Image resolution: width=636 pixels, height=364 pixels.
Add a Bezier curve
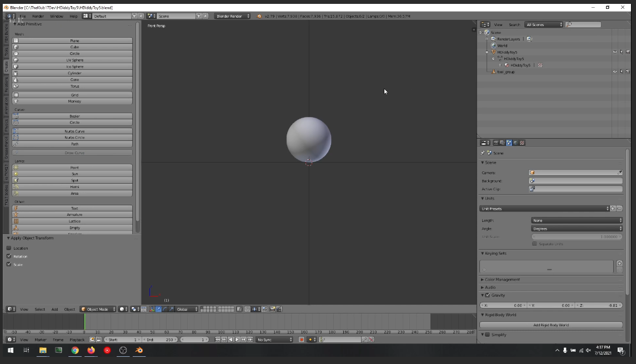72,117
